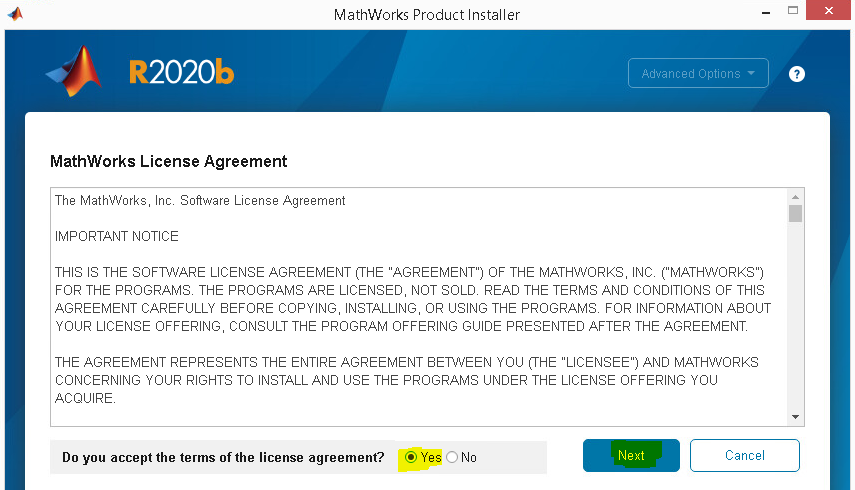Click the IMPORTANT NOTICE heading text
The height and width of the screenshot is (490, 855).
click(x=117, y=236)
